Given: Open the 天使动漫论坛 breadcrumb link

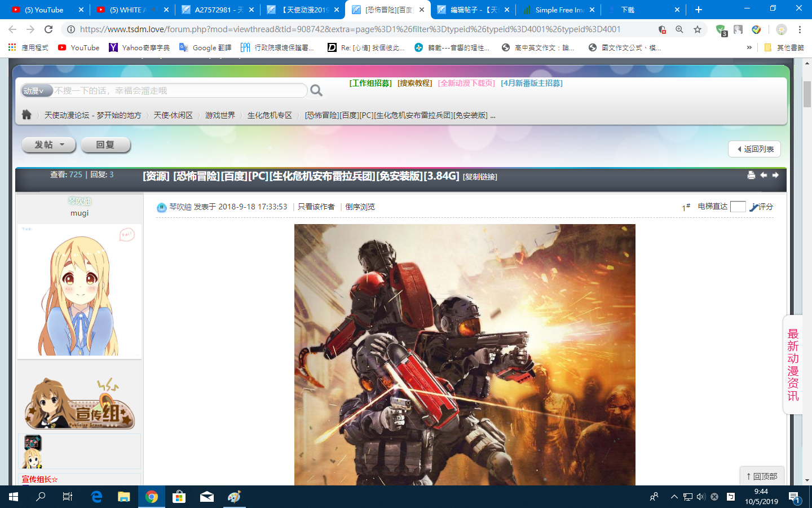Looking at the screenshot, I should pyautogui.click(x=93, y=115).
